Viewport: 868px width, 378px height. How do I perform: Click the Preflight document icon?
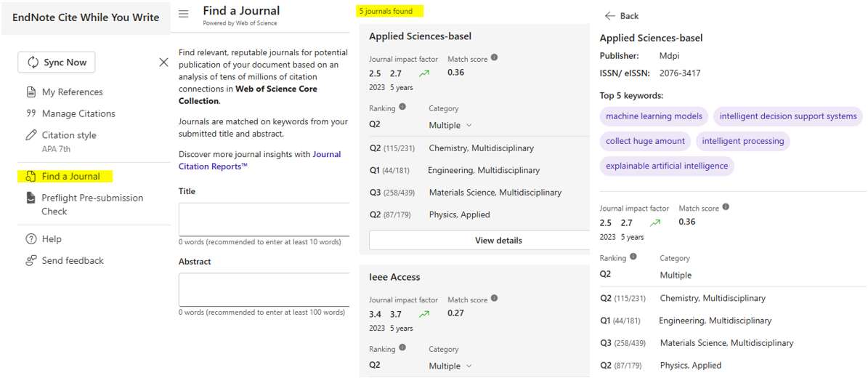coord(31,198)
